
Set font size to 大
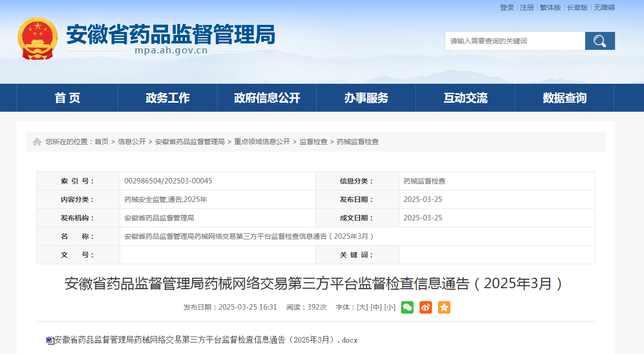point(362,307)
